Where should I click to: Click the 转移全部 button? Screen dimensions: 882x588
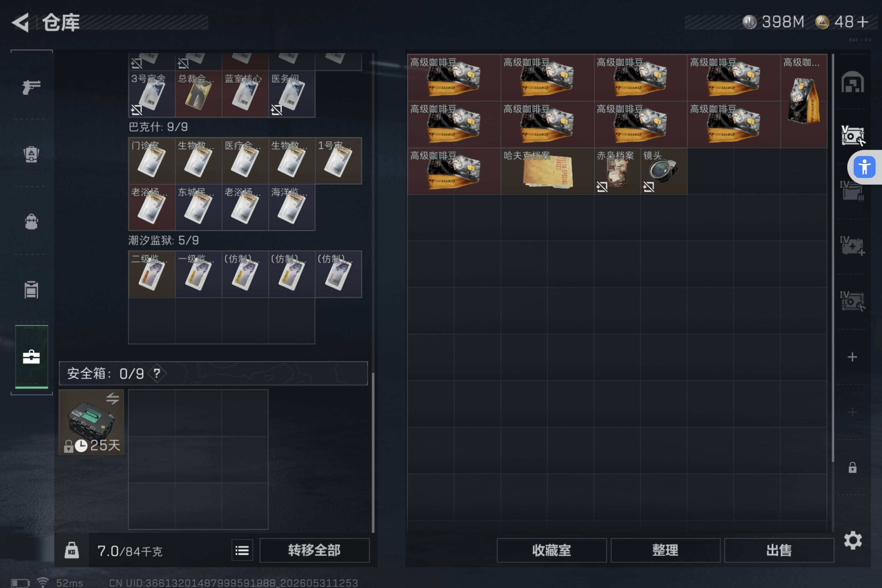[x=314, y=550]
